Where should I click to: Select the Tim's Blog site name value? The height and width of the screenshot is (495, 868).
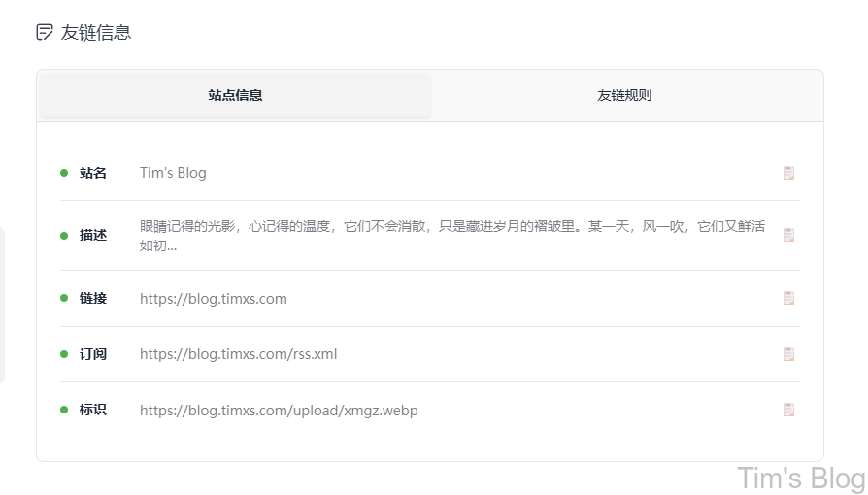click(x=173, y=173)
